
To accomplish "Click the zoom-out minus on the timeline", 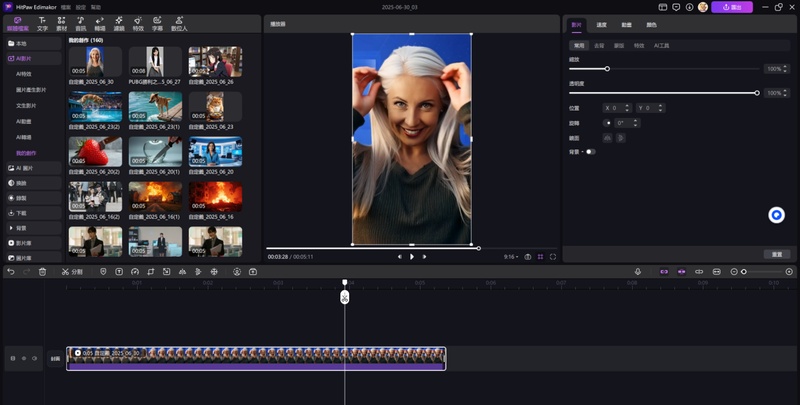I will pyautogui.click(x=734, y=272).
